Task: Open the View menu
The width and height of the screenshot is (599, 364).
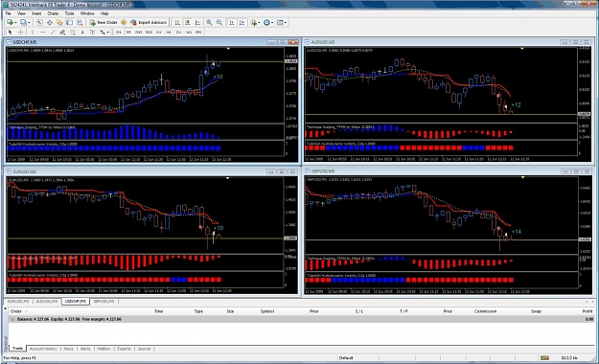Action: (x=21, y=13)
